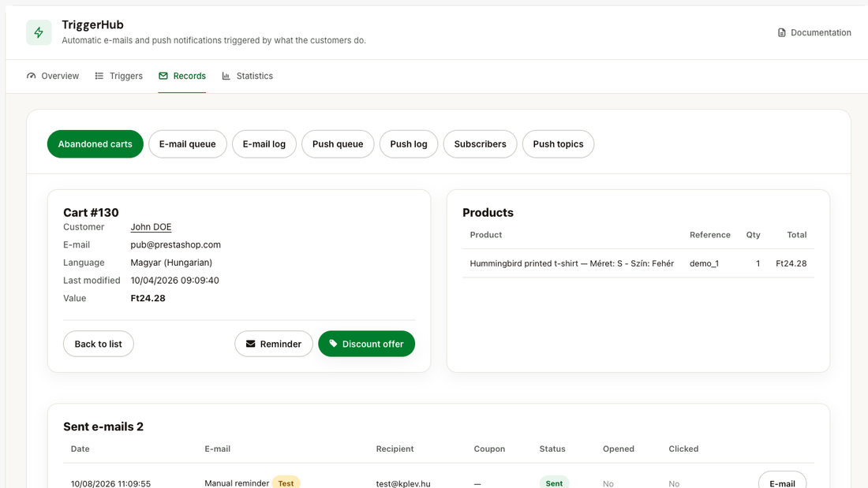This screenshot has width=868, height=488.
Task: Click the Cart #130 heading
Action: coord(91,212)
